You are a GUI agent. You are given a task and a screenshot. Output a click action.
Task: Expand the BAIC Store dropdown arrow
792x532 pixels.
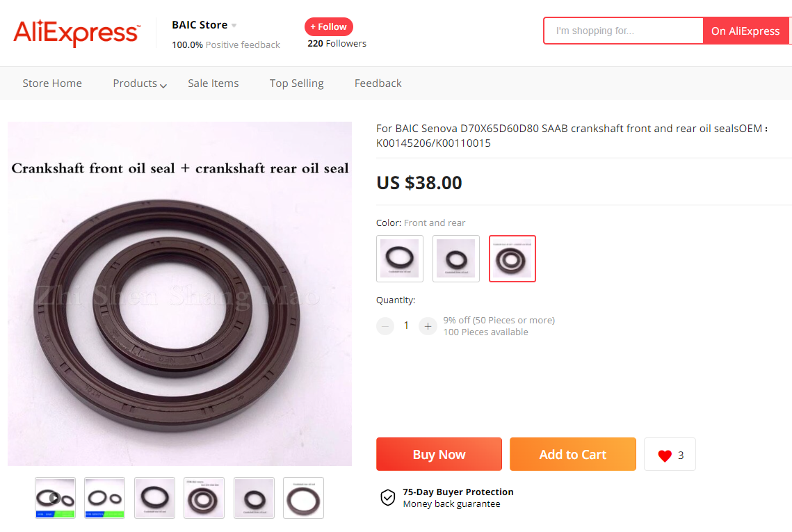tap(234, 26)
